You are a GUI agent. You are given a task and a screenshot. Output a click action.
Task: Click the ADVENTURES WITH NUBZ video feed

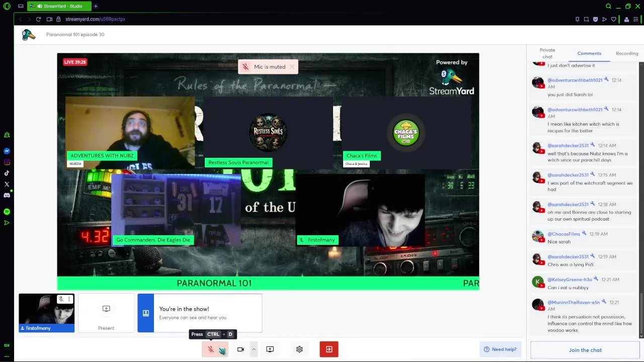[130, 132]
